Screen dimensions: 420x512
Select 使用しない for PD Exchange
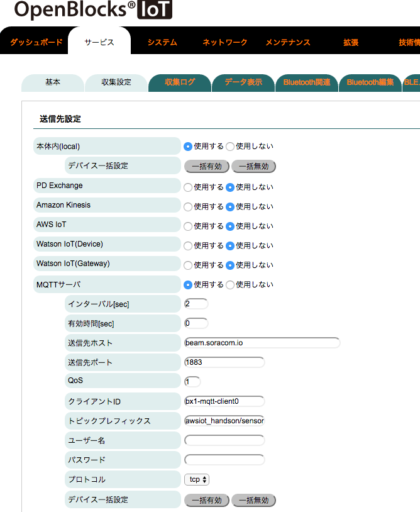[x=230, y=187]
